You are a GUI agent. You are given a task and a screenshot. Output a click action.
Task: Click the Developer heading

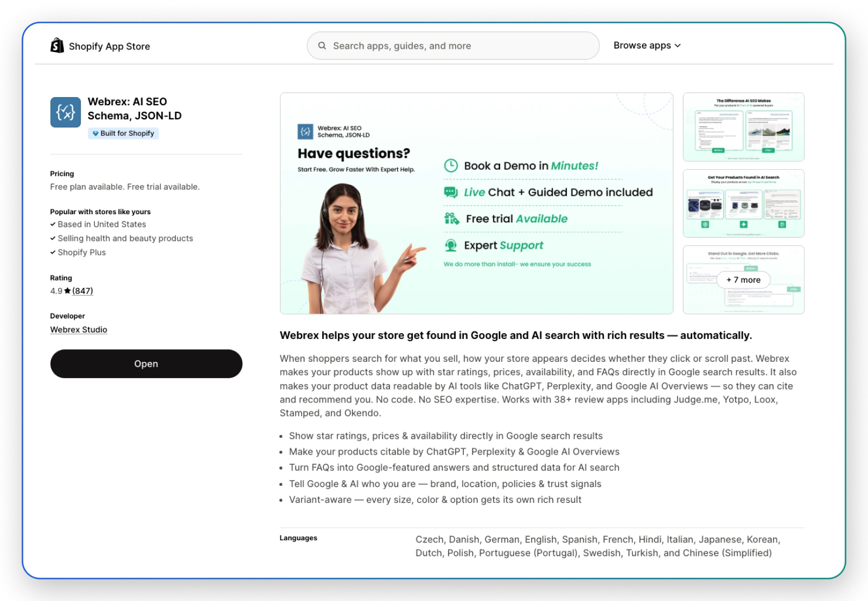point(67,316)
